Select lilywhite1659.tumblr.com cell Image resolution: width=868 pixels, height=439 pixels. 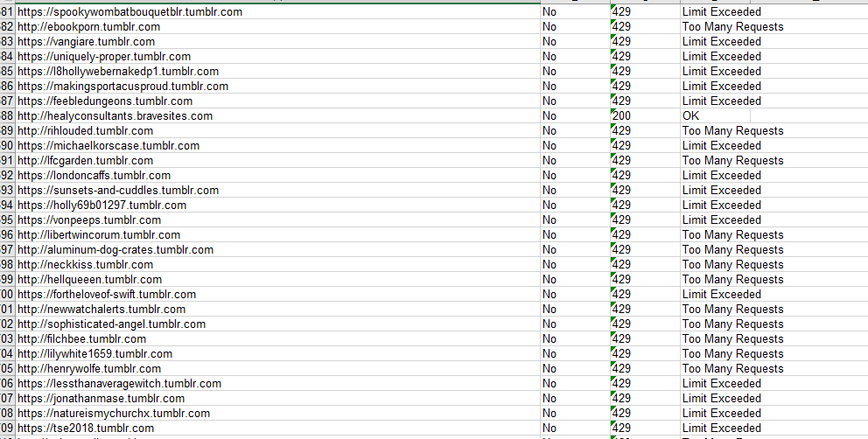click(278, 354)
